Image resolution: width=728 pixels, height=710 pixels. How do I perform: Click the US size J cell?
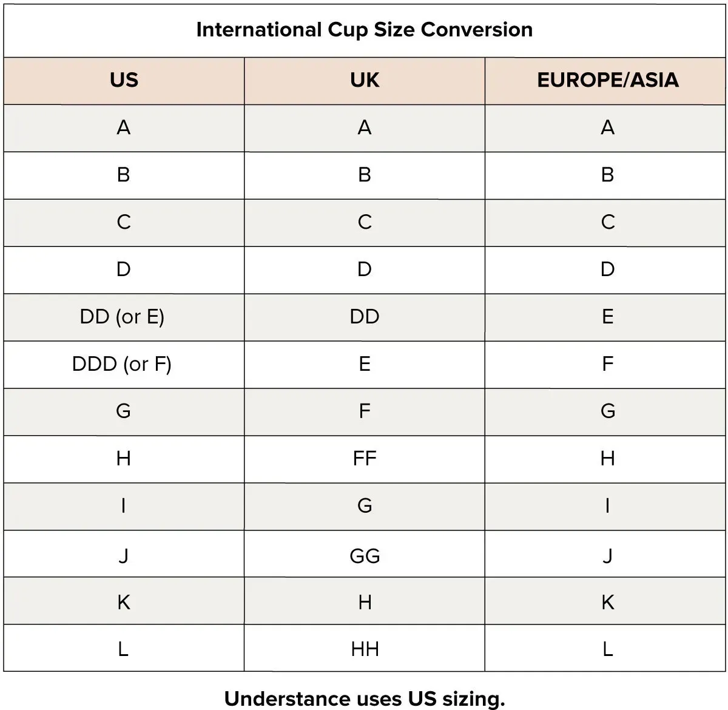tap(124, 555)
